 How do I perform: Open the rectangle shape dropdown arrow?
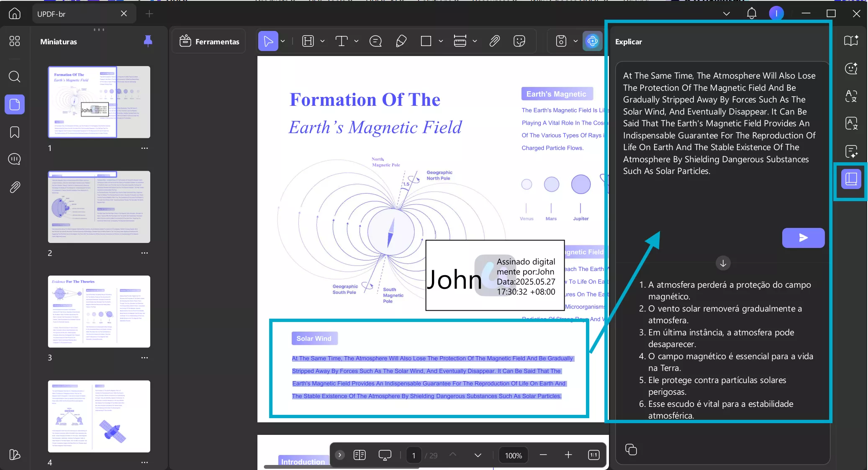(x=441, y=41)
